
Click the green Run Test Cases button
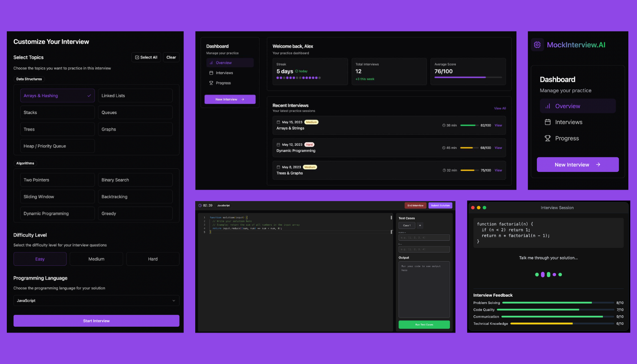coord(424,324)
